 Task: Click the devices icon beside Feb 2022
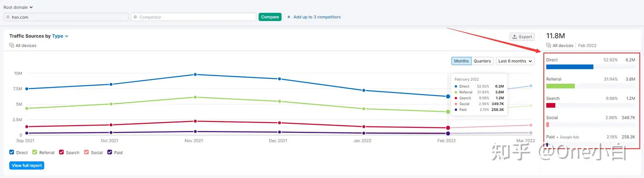pyautogui.click(x=549, y=45)
